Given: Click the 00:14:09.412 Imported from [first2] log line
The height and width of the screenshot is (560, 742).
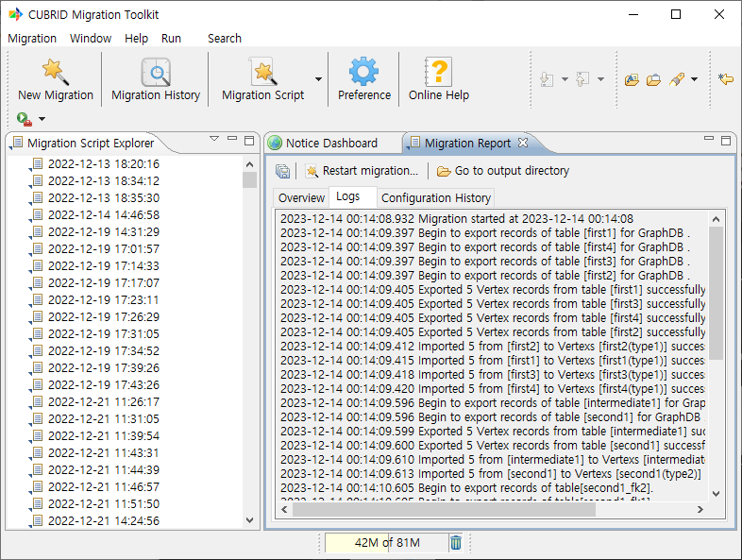Looking at the screenshot, I should point(492,346).
